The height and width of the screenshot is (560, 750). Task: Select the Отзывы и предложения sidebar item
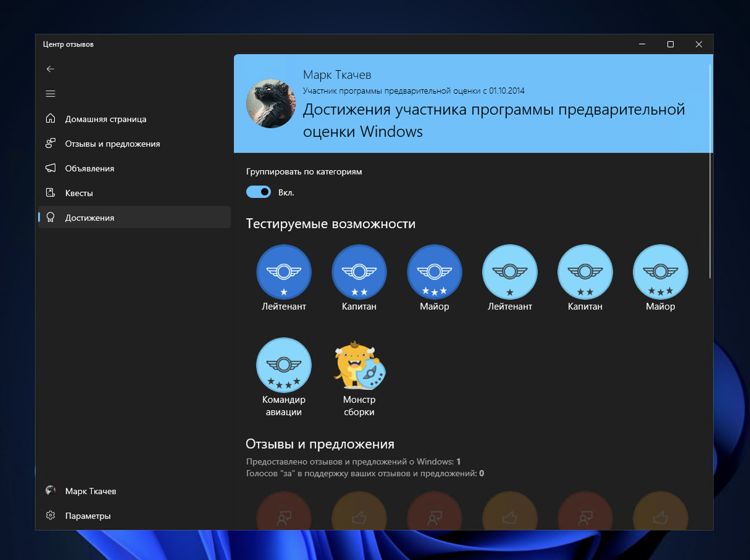[134, 143]
